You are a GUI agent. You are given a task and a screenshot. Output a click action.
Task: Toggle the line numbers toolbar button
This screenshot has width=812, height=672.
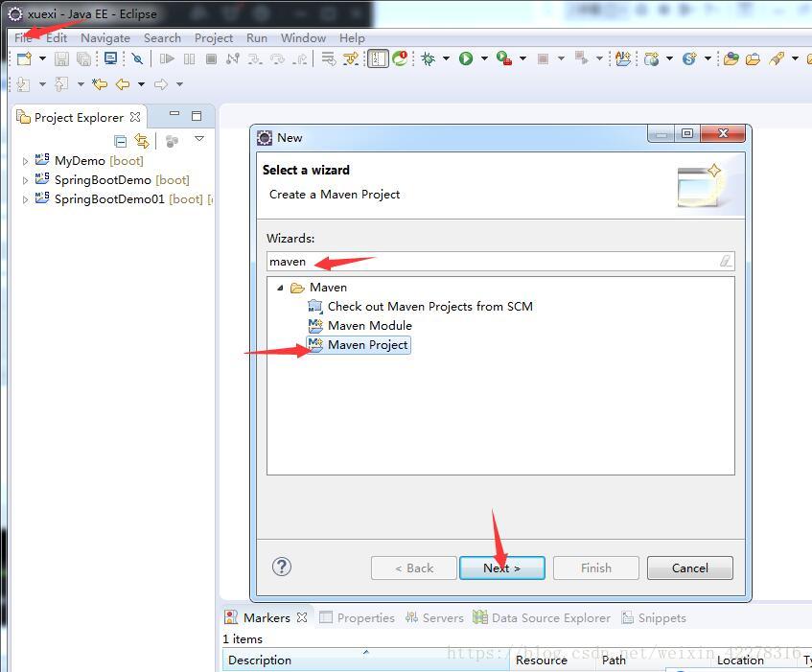point(378,58)
